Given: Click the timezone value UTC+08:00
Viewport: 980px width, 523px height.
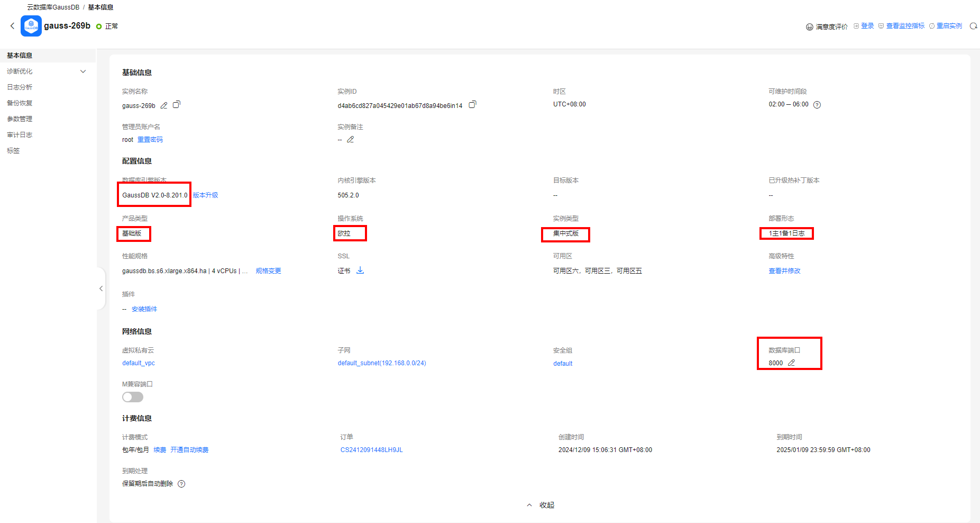Looking at the screenshot, I should pyautogui.click(x=570, y=104).
